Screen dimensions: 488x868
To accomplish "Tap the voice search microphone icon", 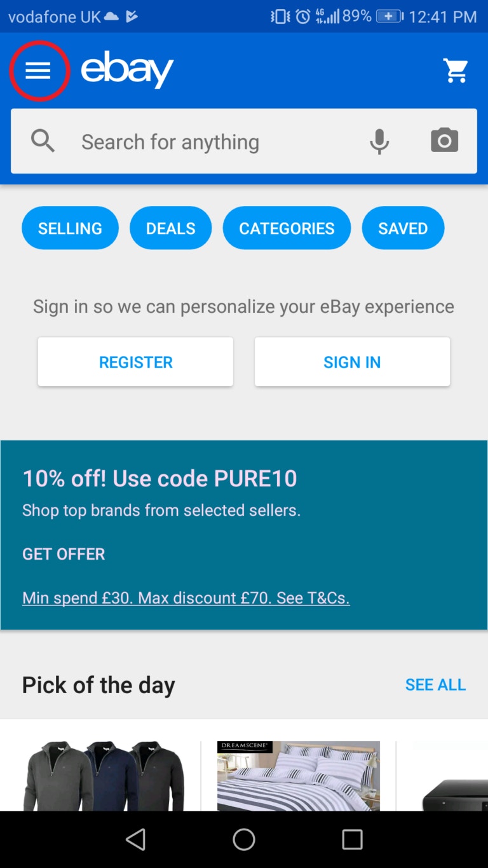I will point(379,141).
